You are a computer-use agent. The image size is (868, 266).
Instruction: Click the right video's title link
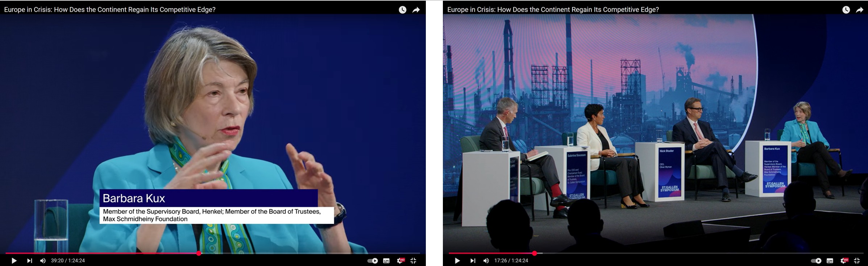click(553, 10)
